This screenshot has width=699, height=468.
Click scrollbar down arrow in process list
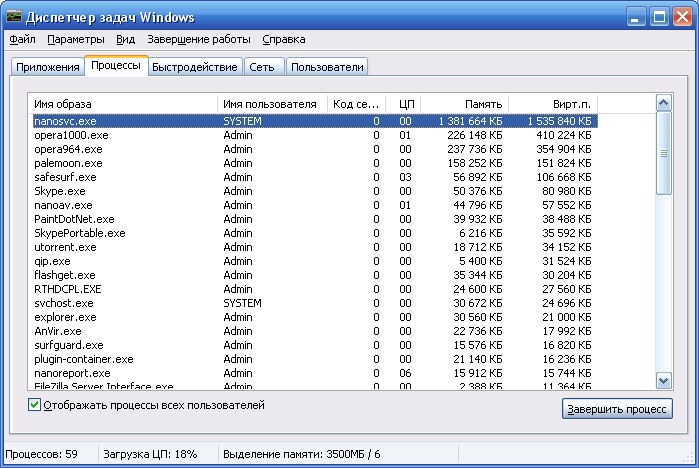(664, 380)
